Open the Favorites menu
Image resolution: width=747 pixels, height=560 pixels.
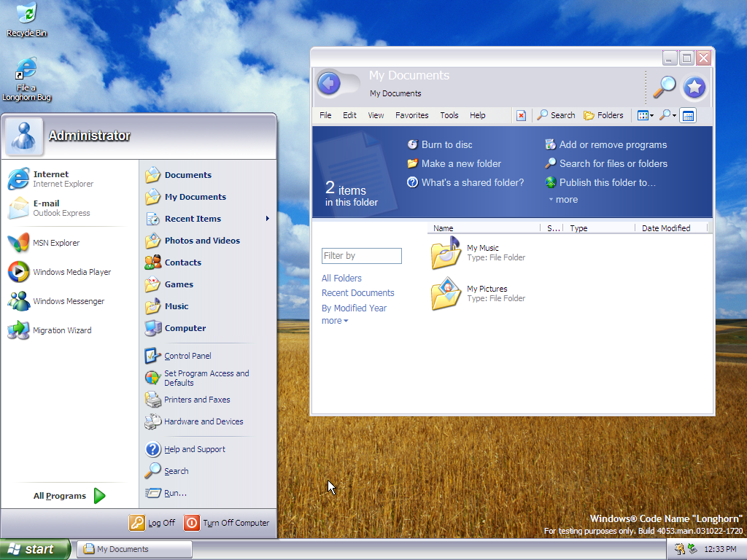(x=412, y=115)
